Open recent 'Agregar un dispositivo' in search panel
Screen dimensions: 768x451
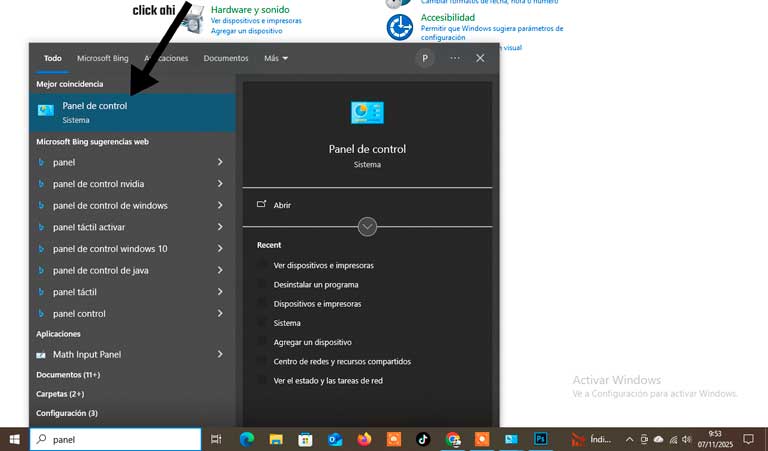coord(312,342)
